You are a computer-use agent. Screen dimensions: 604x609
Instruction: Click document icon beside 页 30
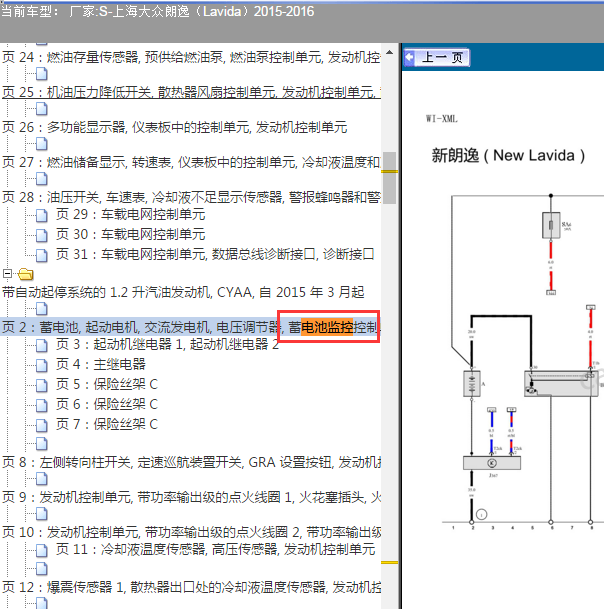coord(42,235)
